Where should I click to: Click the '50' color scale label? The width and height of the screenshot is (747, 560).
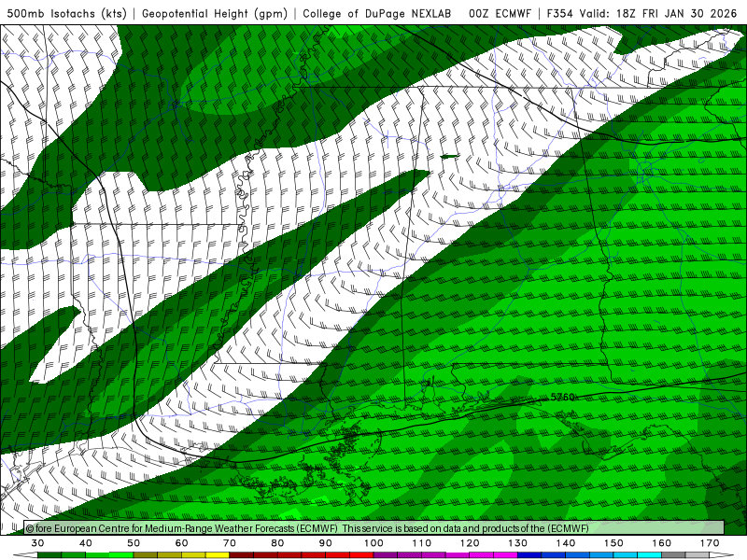point(134,543)
